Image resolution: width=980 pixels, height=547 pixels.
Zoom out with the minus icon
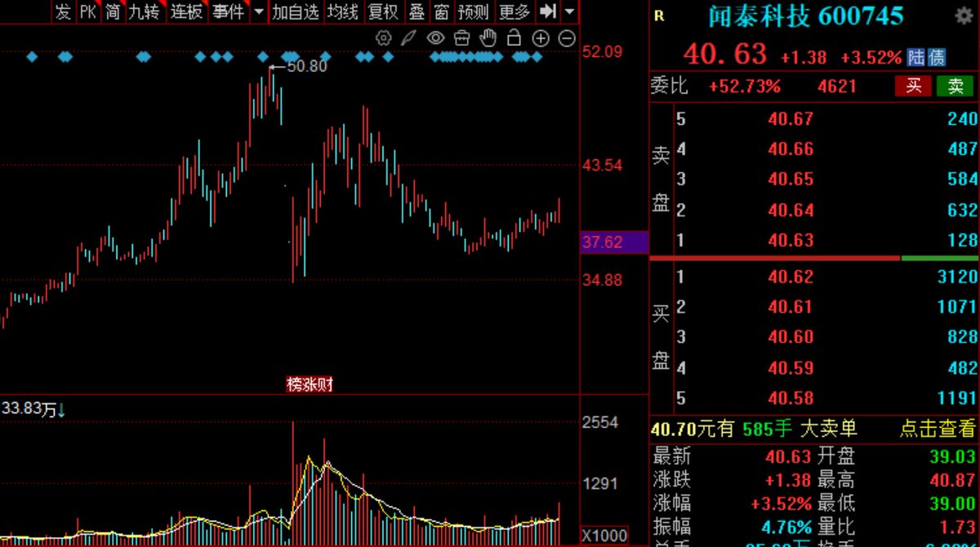coord(566,38)
